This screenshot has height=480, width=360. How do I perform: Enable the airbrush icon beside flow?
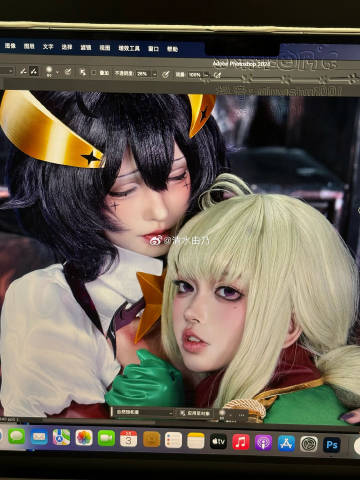point(217,75)
